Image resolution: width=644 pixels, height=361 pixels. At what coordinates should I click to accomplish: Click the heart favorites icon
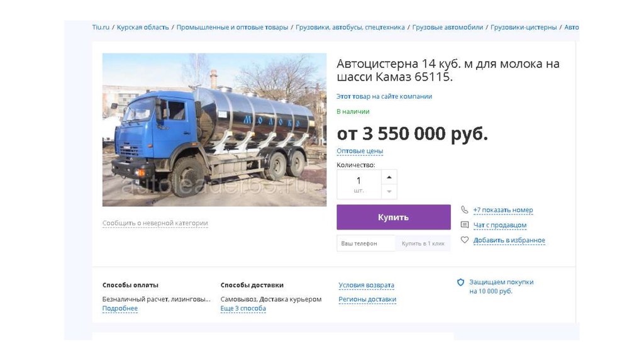coord(465,240)
